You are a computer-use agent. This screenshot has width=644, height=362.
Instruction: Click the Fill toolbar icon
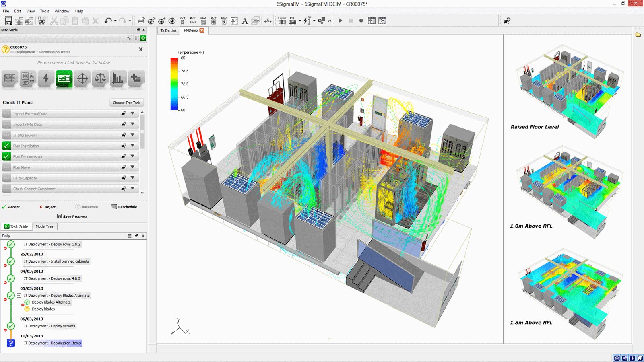[x=293, y=21]
